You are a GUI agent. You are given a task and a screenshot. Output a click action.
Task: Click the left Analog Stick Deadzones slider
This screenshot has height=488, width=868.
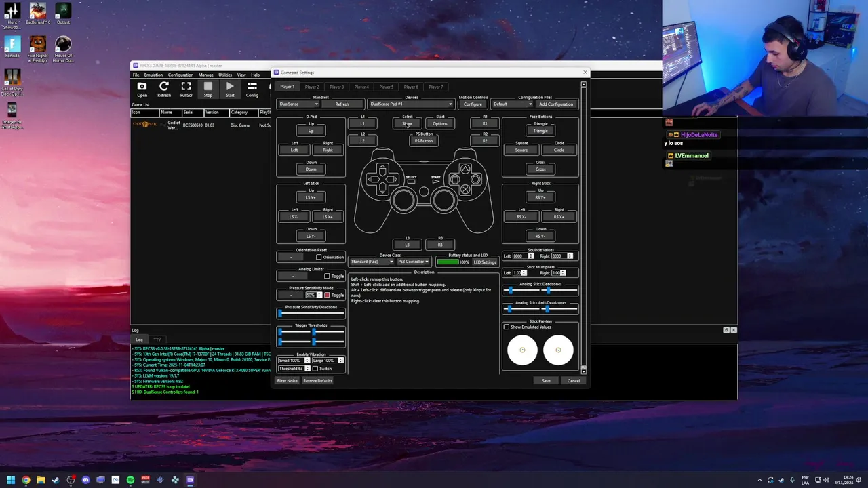pos(521,290)
